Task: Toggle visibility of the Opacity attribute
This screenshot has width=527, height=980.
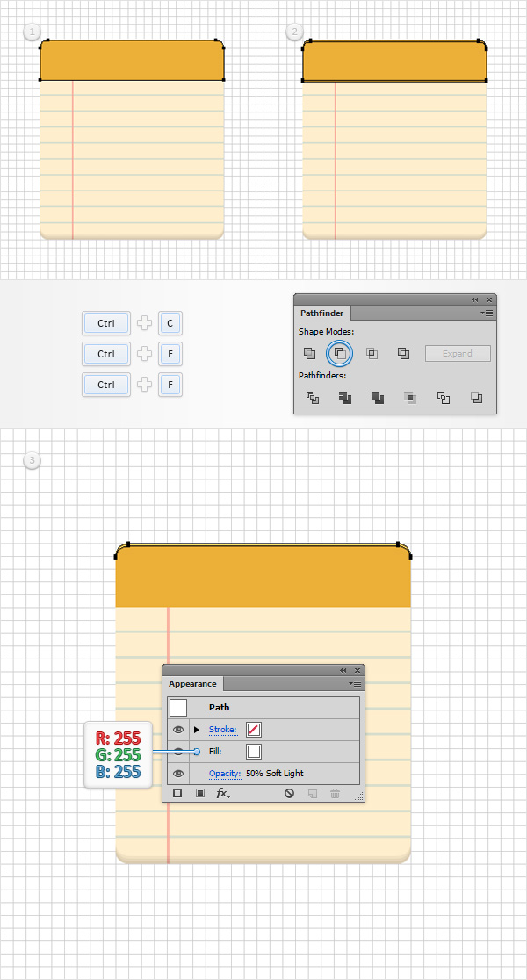Action: point(178,773)
